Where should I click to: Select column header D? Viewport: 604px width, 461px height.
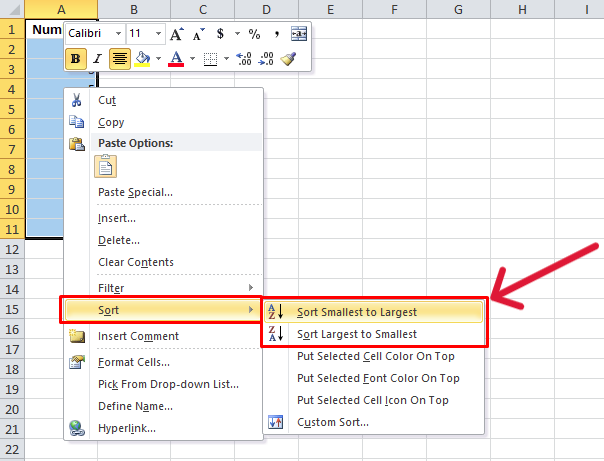click(x=266, y=9)
